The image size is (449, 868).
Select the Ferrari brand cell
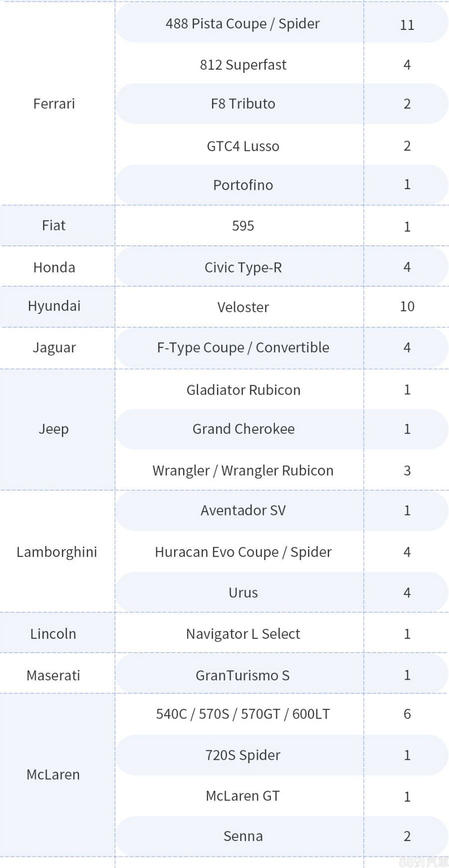(54, 104)
